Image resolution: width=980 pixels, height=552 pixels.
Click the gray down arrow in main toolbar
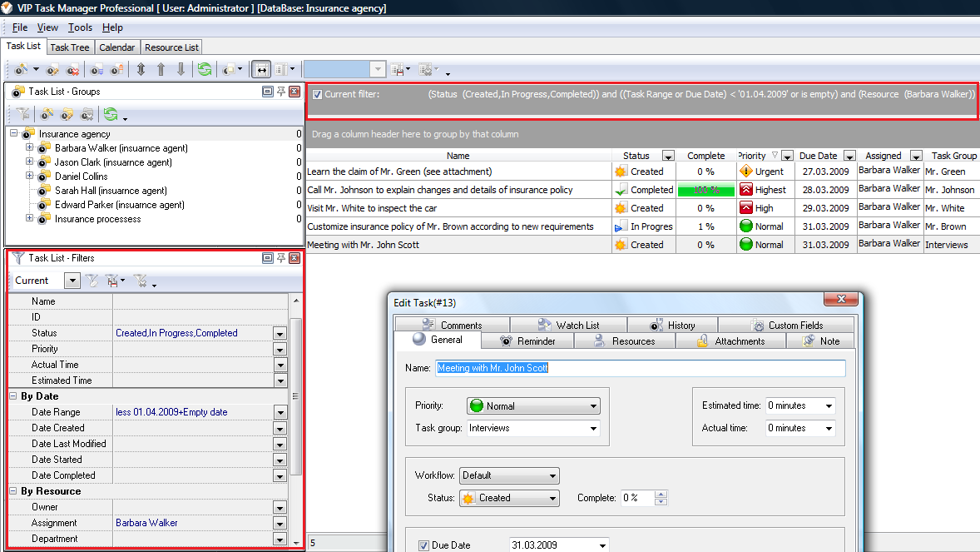point(181,69)
